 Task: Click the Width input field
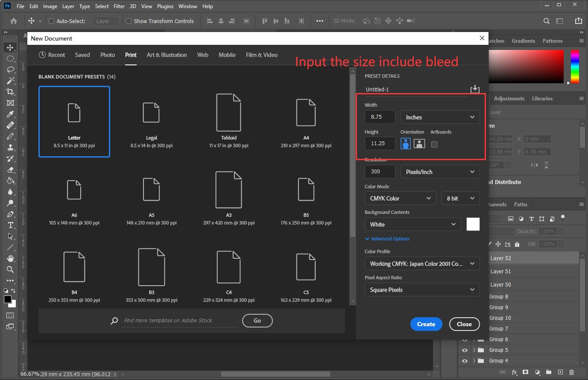tap(380, 117)
